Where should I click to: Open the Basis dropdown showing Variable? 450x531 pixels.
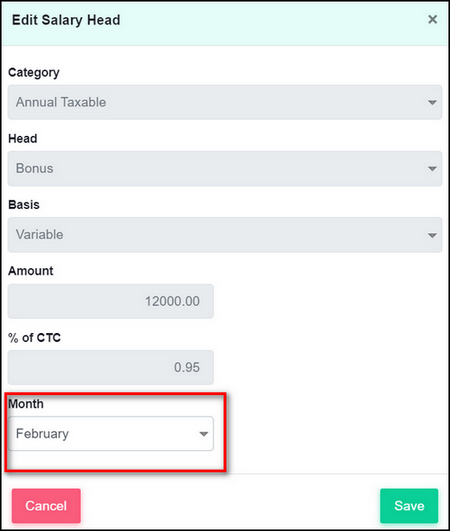click(225, 235)
